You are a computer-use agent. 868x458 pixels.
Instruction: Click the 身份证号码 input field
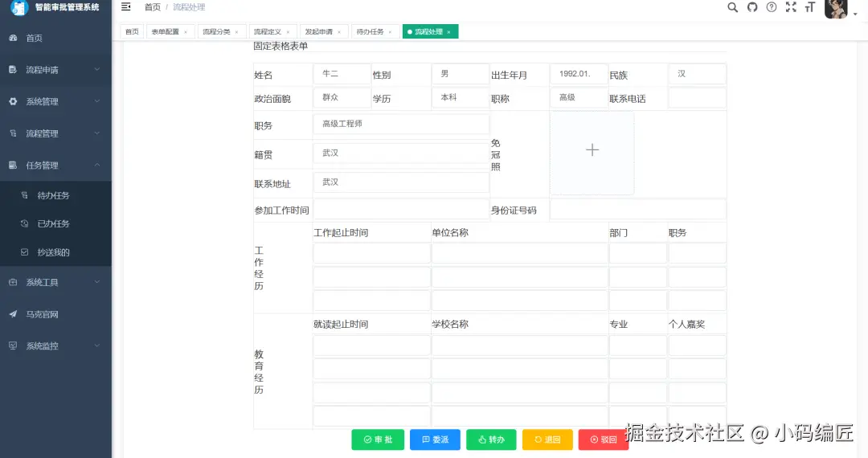pyautogui.click(x=637, y=210)
